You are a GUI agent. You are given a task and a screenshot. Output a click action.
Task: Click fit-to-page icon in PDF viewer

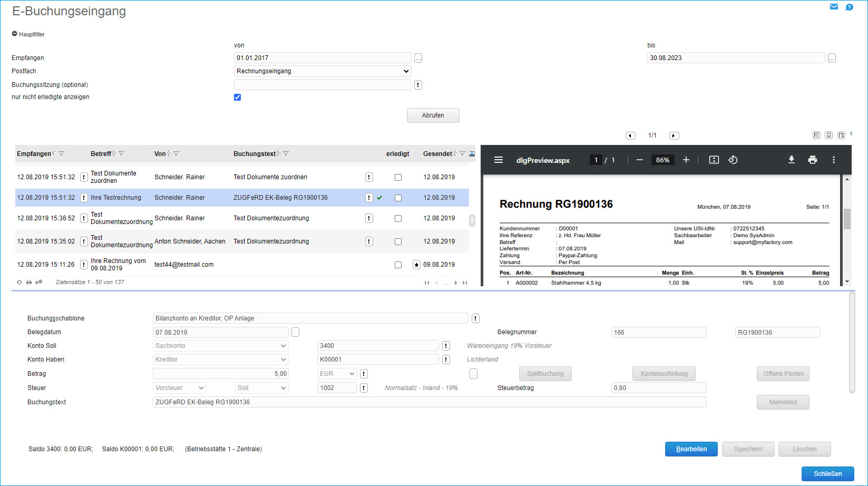click(714, 160)
